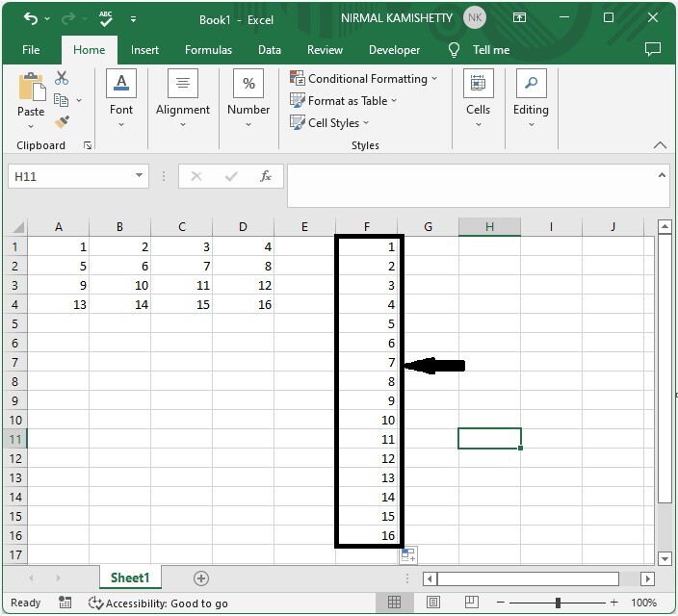Expand Format as Table dropdown arrow
This screenshot has height=616, width=678.
click(394, 101)
